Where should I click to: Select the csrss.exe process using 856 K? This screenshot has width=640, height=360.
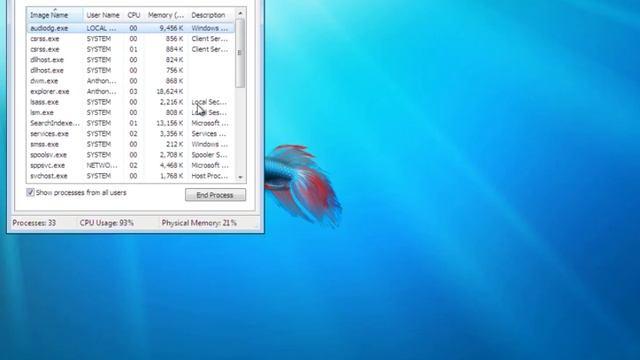pyautogui.click(x=131, y=39)
